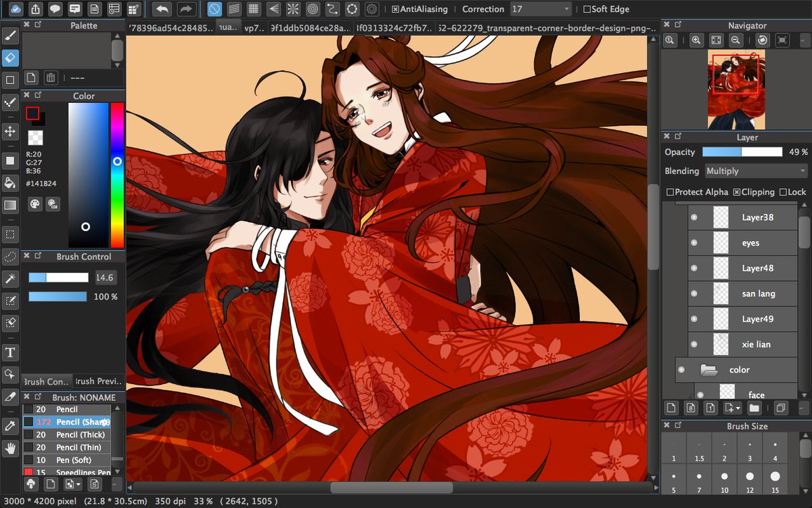Open the document tab 9f1ddb5084ce28a

coord(311,28)
